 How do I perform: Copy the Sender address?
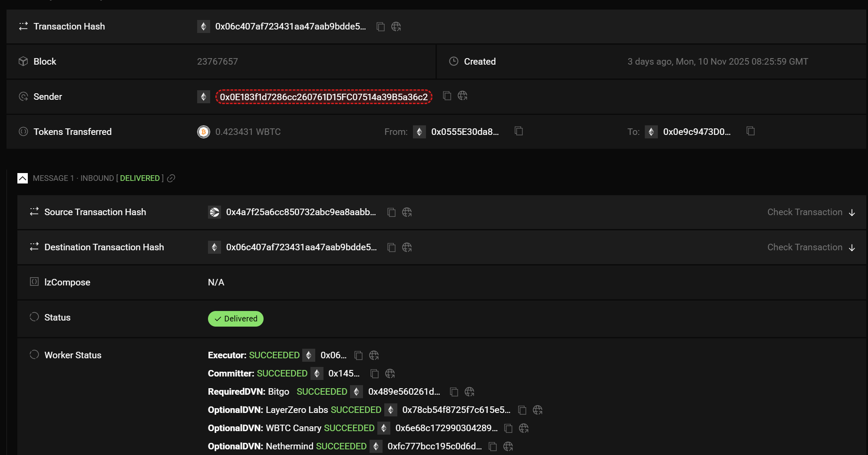447,96
